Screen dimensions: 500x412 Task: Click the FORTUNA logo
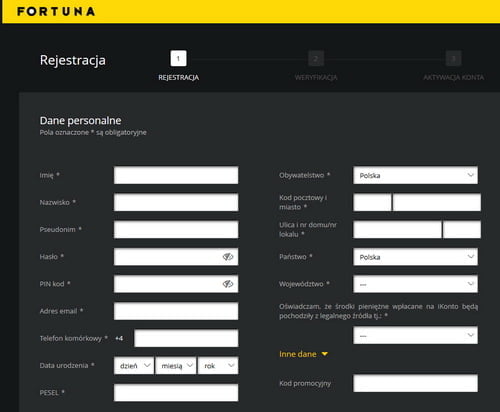tap(56, 11)
